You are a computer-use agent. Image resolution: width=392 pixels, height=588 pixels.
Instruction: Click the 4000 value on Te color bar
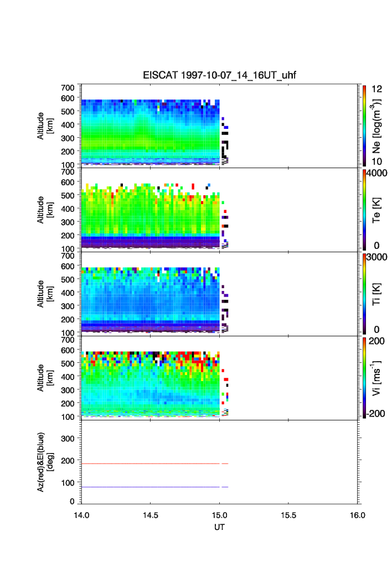point(376,173)
